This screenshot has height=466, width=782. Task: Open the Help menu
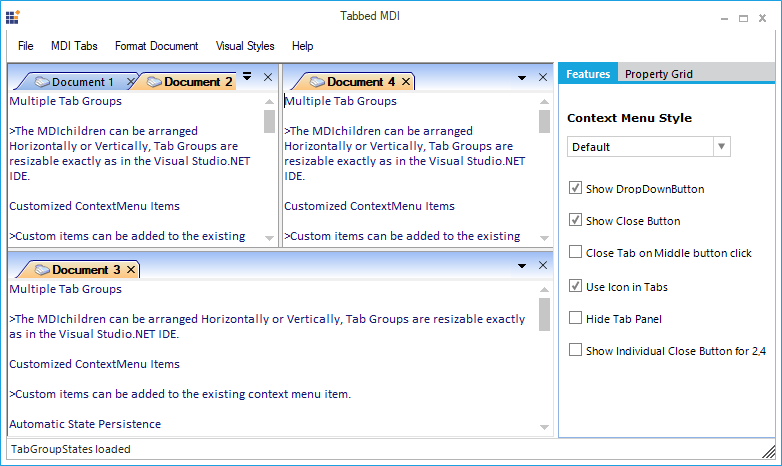click(x=302, y=46)
